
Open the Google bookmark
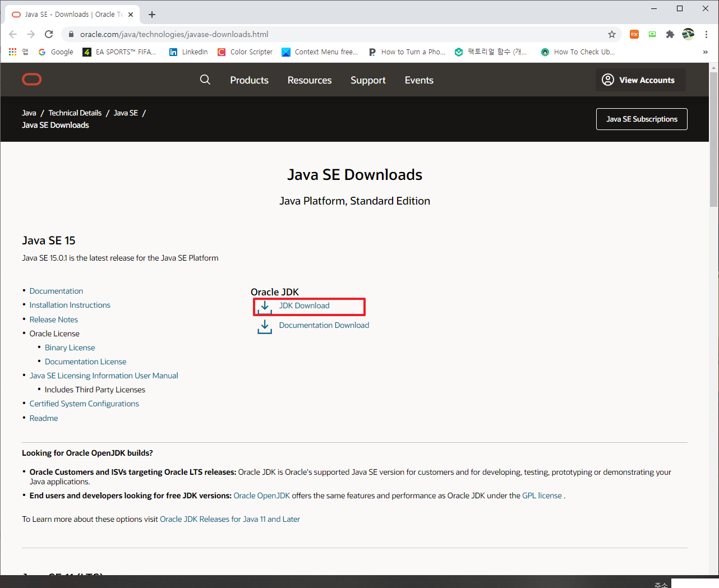pos(56,52)
